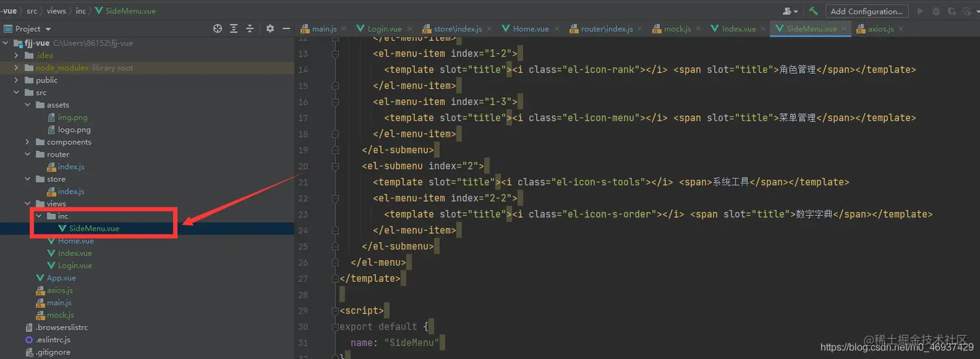Collapse the store folder arrow
Image resolution: width=980 pixels, height=359 pixels.
point(28,179)
